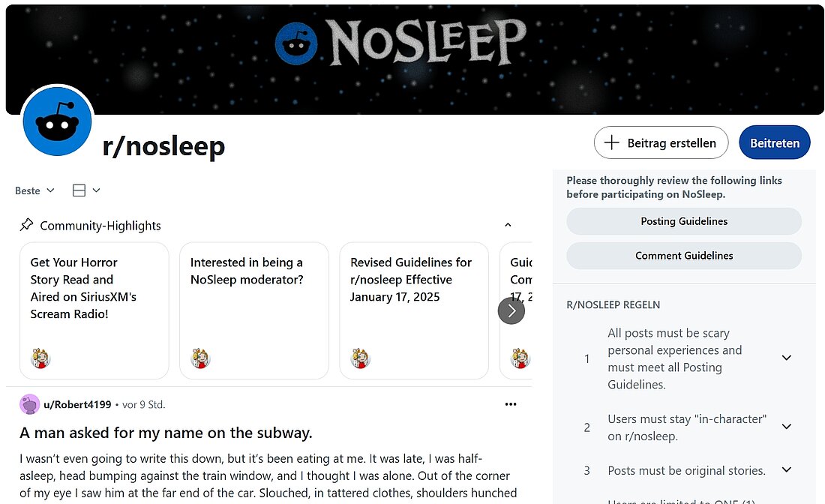Open the Comment Guidelines page

pyautogui.click(x=683, y=256)
